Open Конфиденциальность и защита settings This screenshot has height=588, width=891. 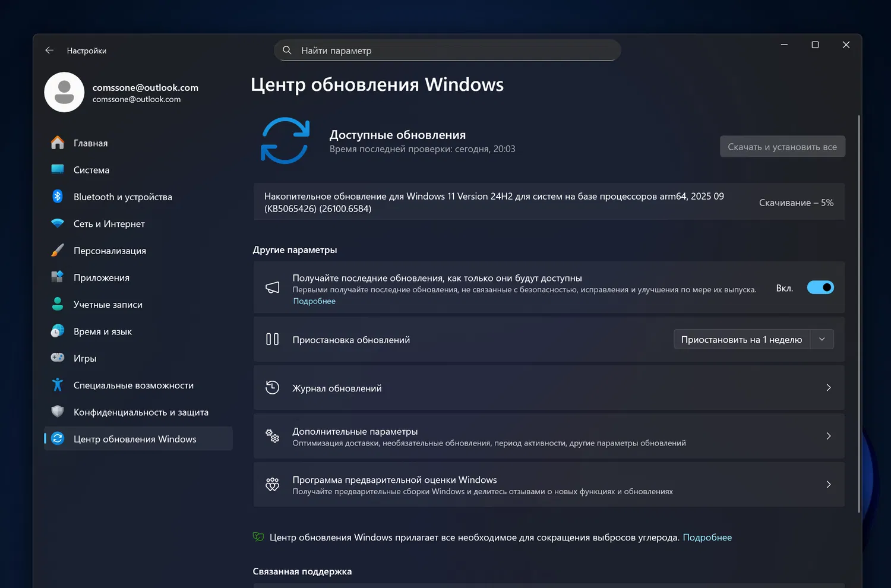tap(138, 412)
